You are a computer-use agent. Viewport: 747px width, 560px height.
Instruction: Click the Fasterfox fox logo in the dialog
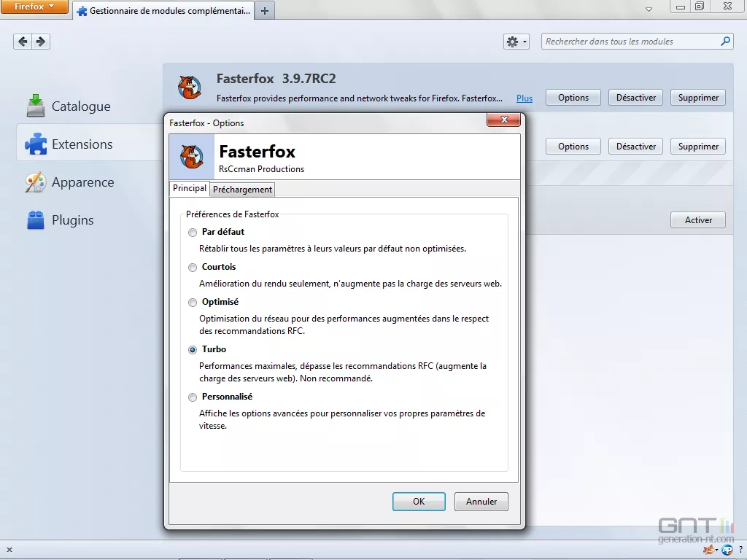click(x=190, y=156)
